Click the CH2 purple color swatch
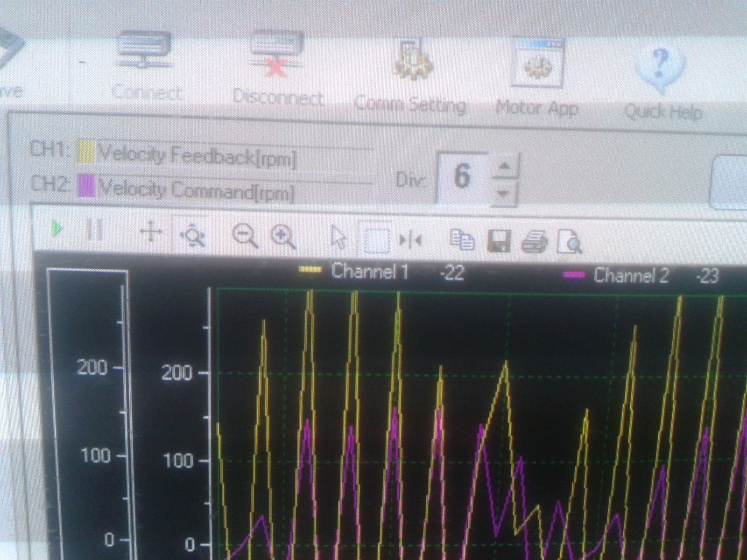 click(x=86, y=185)
